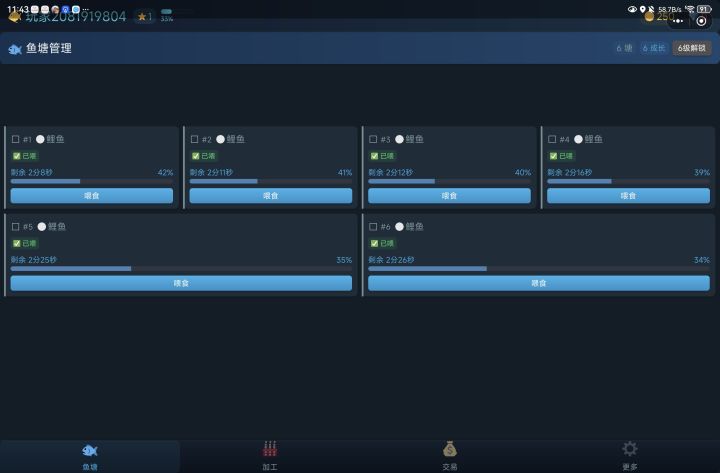Click the 6 塘 badge in header

(x=624, y=48)
